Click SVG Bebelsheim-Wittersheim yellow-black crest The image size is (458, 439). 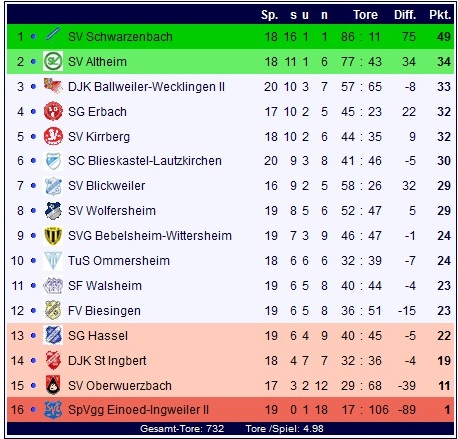click(x=53, y=236)
